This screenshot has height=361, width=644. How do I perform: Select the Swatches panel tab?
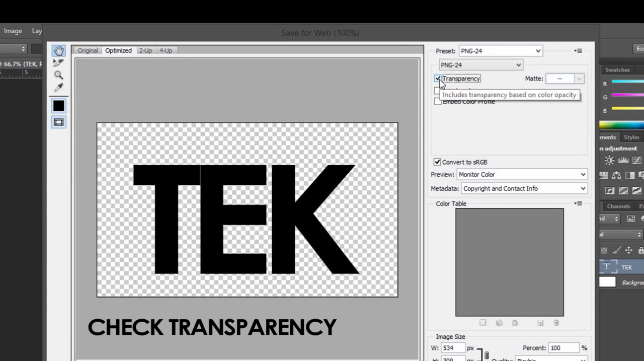(x=617, y=70)
